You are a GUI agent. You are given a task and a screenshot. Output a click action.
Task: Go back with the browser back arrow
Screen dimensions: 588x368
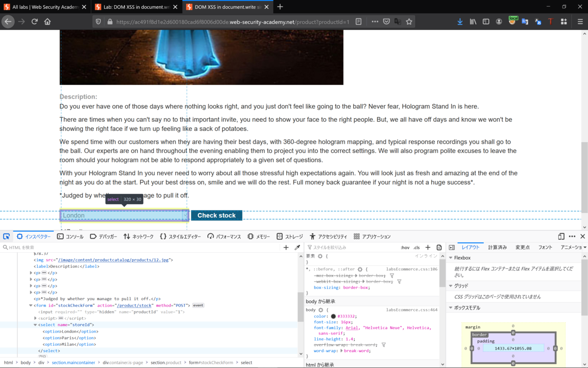point(8,22)
